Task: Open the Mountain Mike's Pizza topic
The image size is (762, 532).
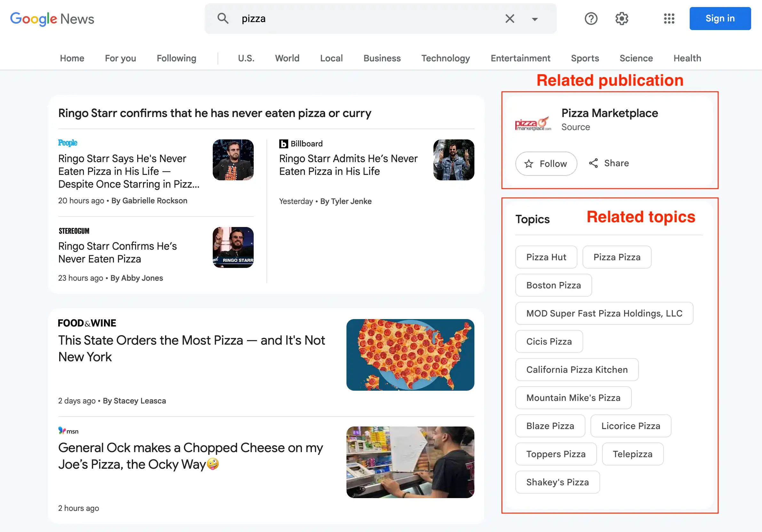Action: point(573,398)
